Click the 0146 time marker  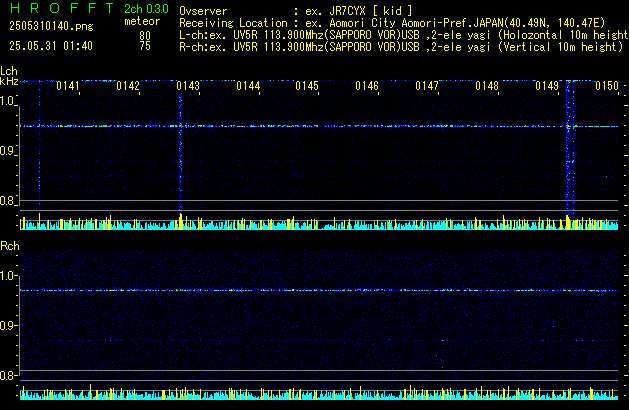click(367, 86)
